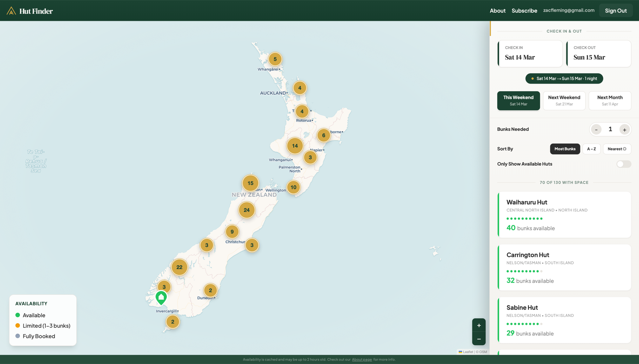Screen dimensions: 639x364
Task: Increase bunks needed with plus button
Action: coord(624,129)
